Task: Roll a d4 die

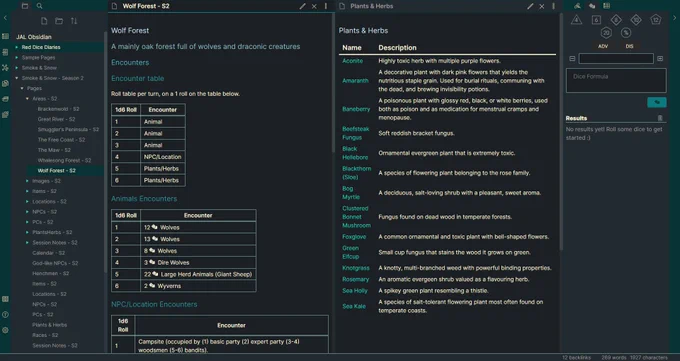Action: point(576,20)
